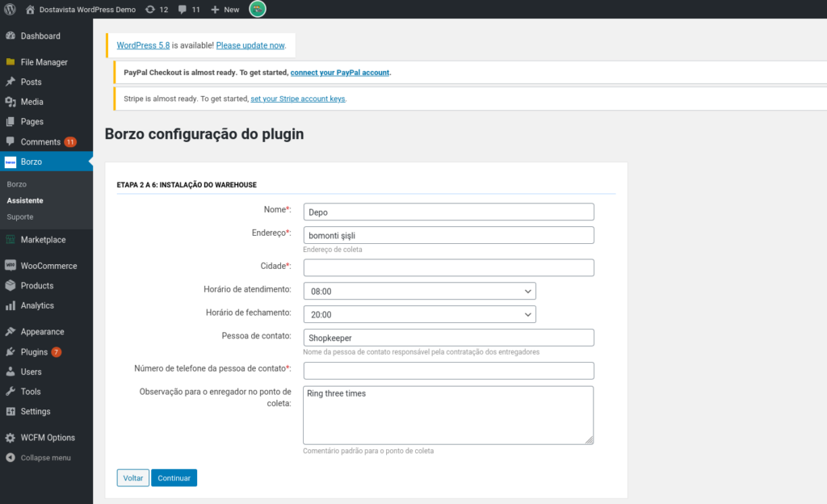Open the File Manager icon
The image size is (827, 504).
tap(11, 61)
